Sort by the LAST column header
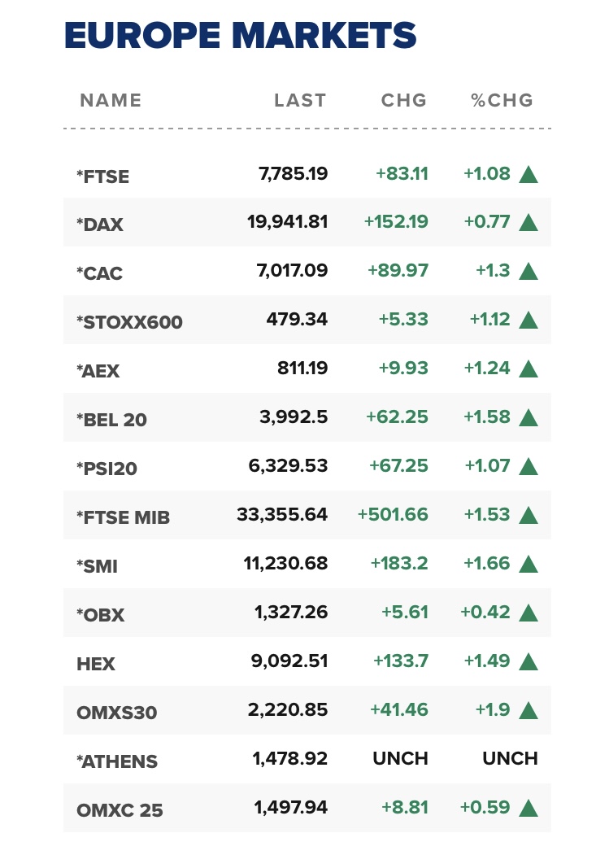Screen dimensions: 596x868 tap(300, 101)
